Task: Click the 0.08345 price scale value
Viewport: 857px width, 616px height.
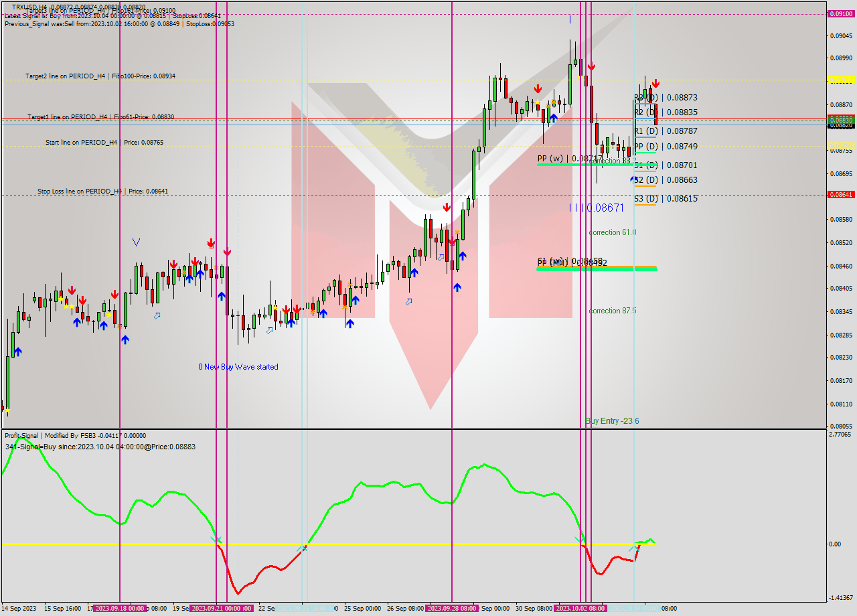Action: click(841, 311)
